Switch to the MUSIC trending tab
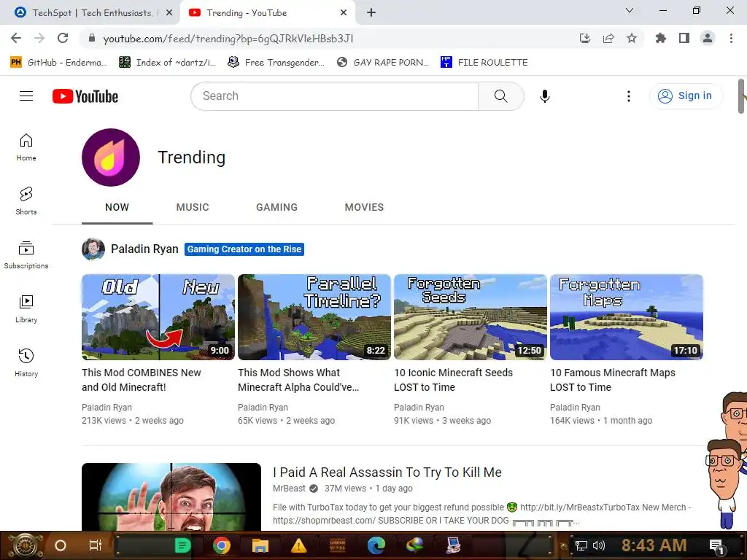This screenshot has width=747, height=560. (193, 207)
